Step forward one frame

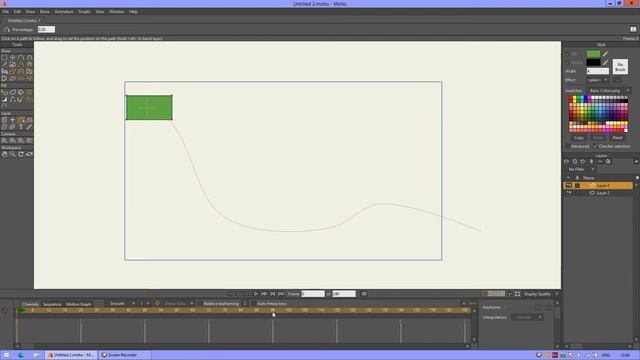264,294
